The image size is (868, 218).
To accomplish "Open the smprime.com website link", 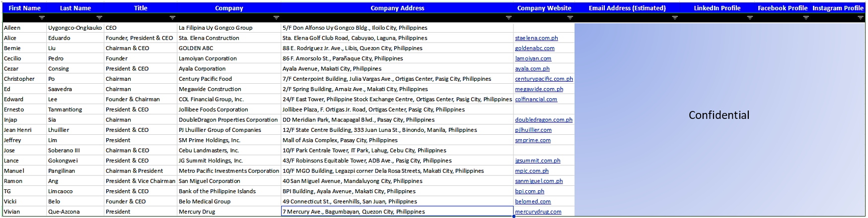I will [x=533, y=140].
